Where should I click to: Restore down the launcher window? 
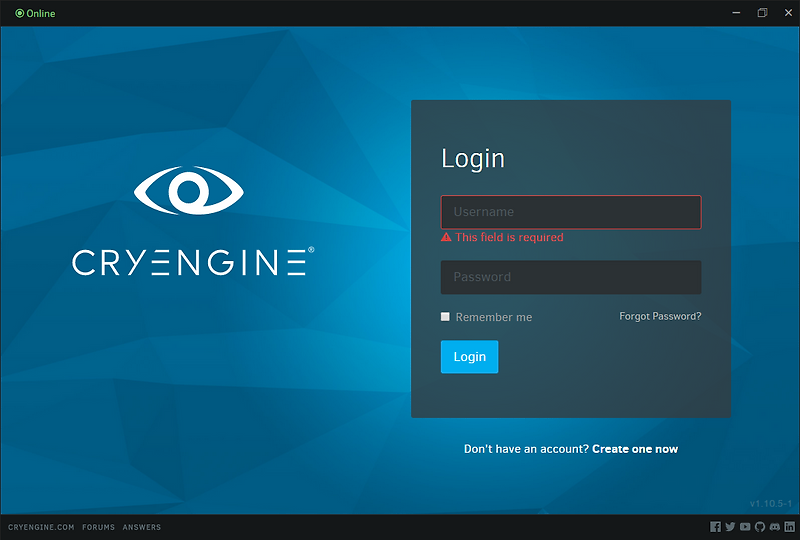click(762, 13)
